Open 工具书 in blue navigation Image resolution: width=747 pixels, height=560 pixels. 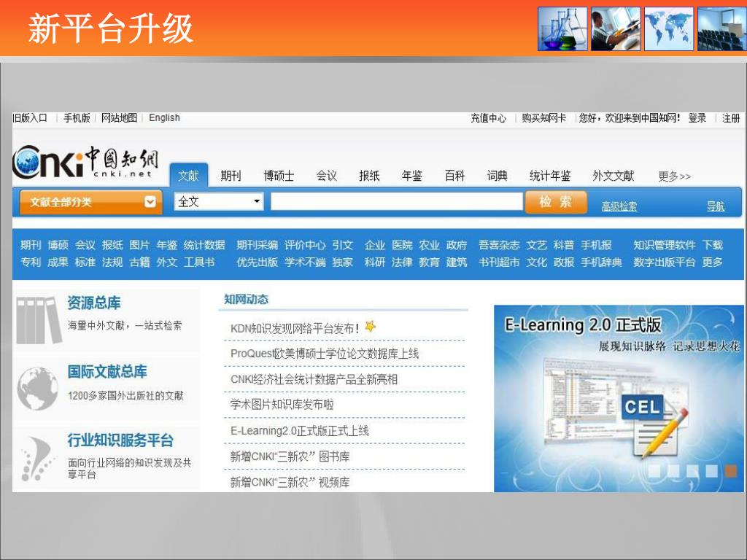[x=199, y=262]
